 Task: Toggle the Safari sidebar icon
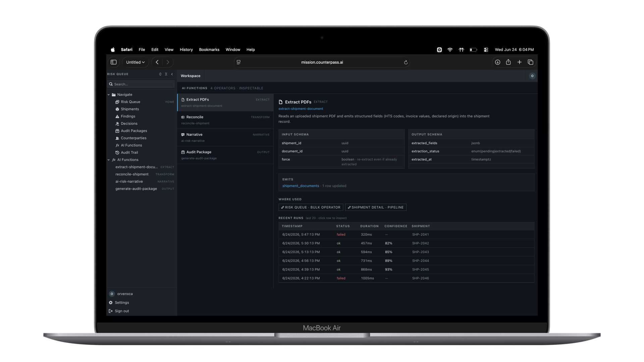click(114, 62)
